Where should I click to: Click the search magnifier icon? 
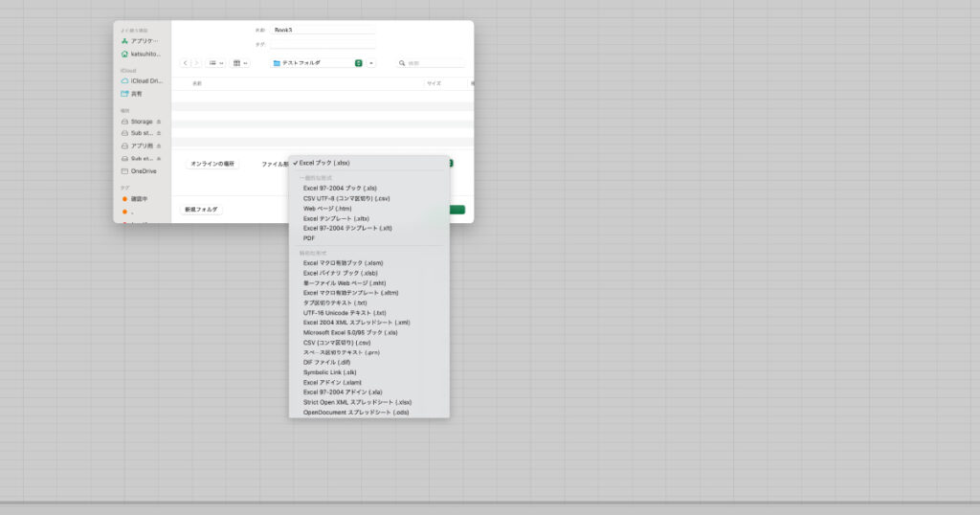point(402,63)
